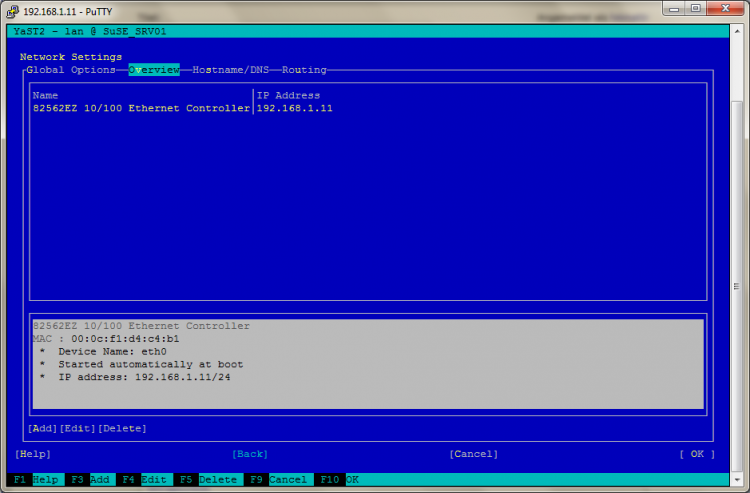Screen dimensions: 750x493
Task: Maximize the PuTTY window
Action: [x=696, y=9]
